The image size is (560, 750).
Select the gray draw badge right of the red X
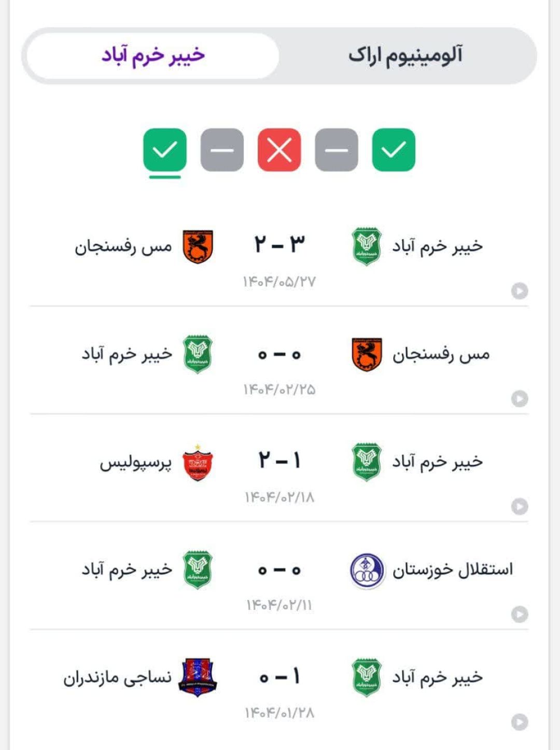(x=337, y=150)
